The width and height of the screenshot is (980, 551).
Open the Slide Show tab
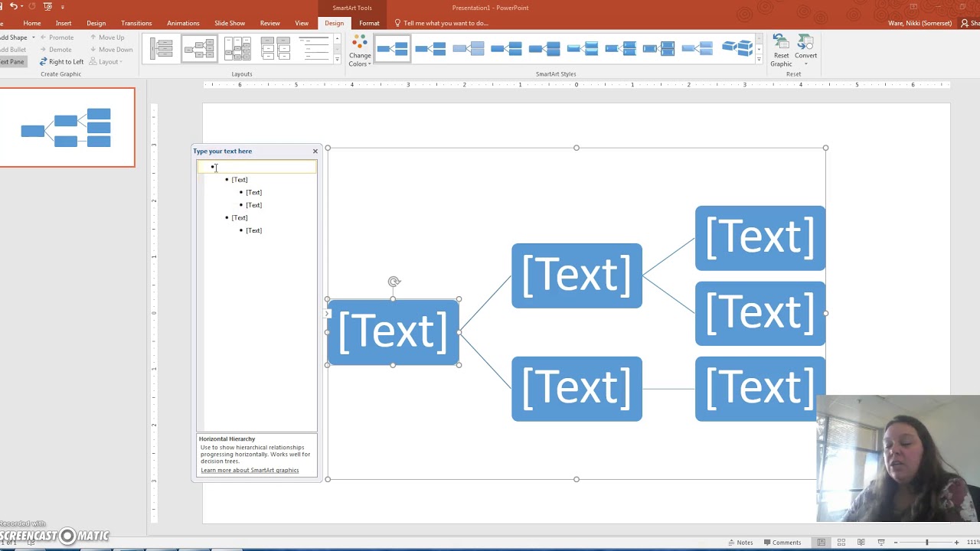[x=230, y=23]
